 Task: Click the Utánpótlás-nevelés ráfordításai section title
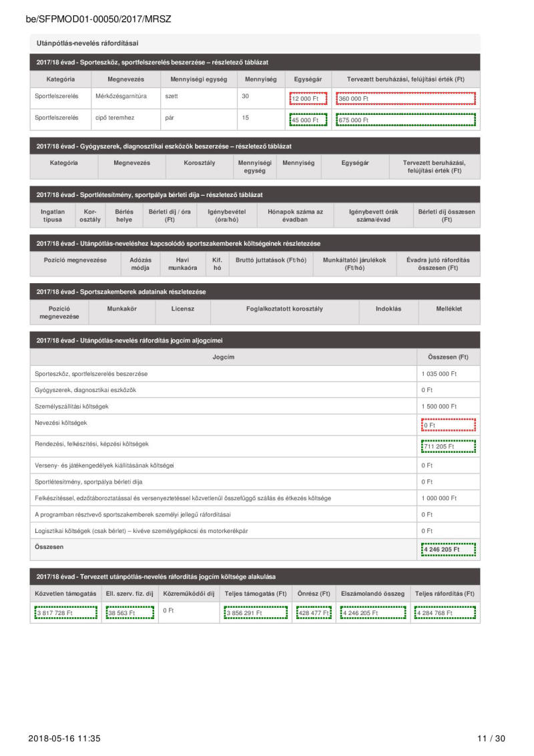pos(87,43)
